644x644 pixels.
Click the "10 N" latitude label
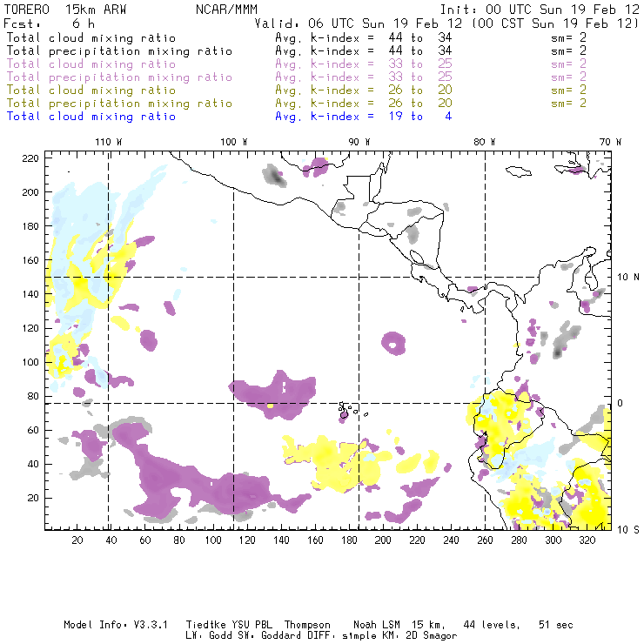(x=628, y=278)
